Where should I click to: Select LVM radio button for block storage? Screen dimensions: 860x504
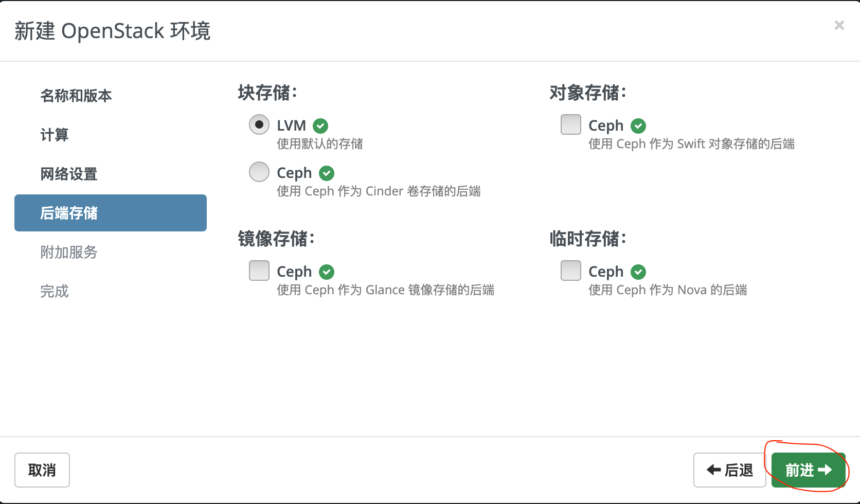click(259, 124)
